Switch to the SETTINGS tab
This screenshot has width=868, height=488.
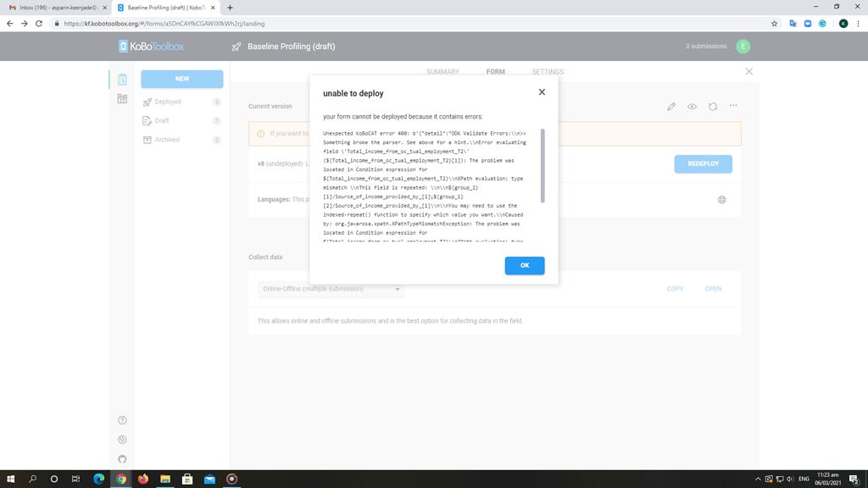tap(548, 71)
